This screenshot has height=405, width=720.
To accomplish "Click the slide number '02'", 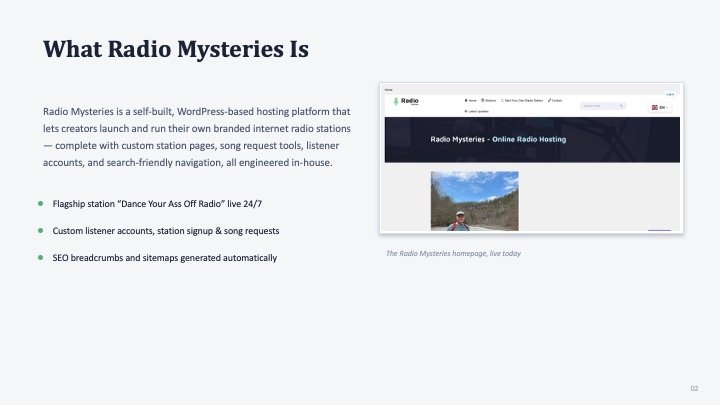I will pos(694,388).
